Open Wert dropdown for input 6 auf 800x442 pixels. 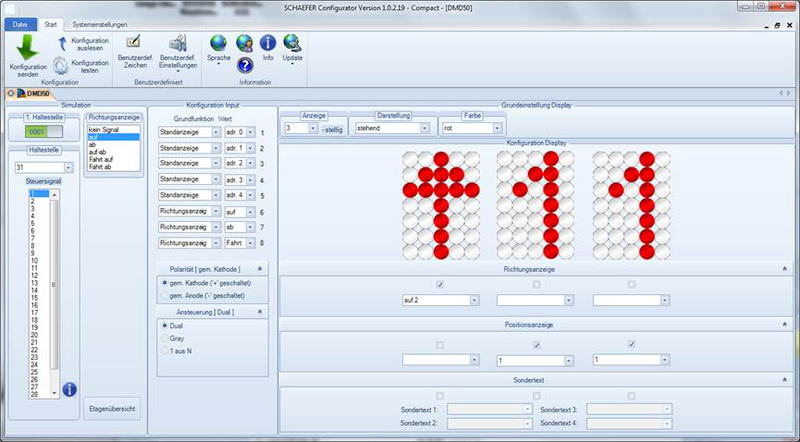tap(251, 212)
